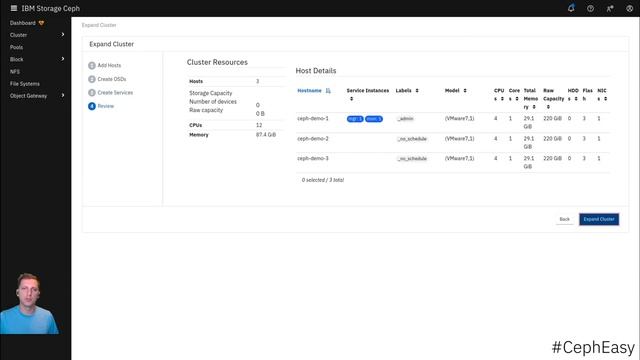This screenshot has height=360, width=640.
Task: Click the Model value for ceph-demo-1
Action: coord(460,118)
